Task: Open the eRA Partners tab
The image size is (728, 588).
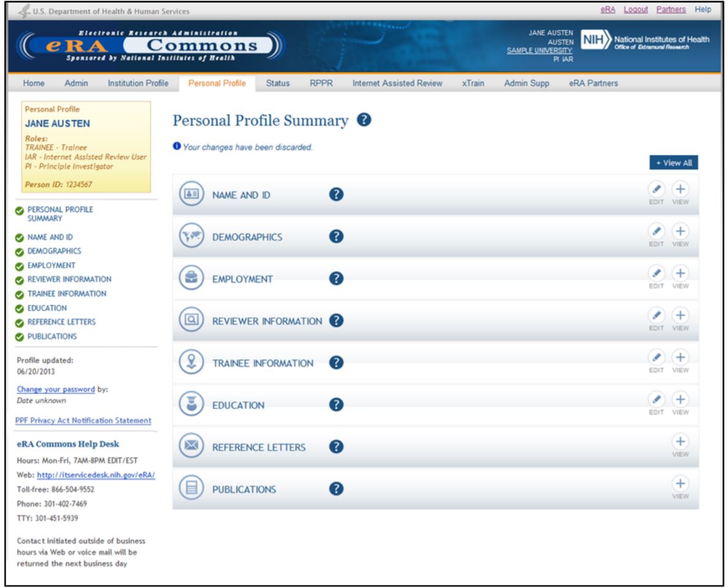Action: click(x=593, y=83)
